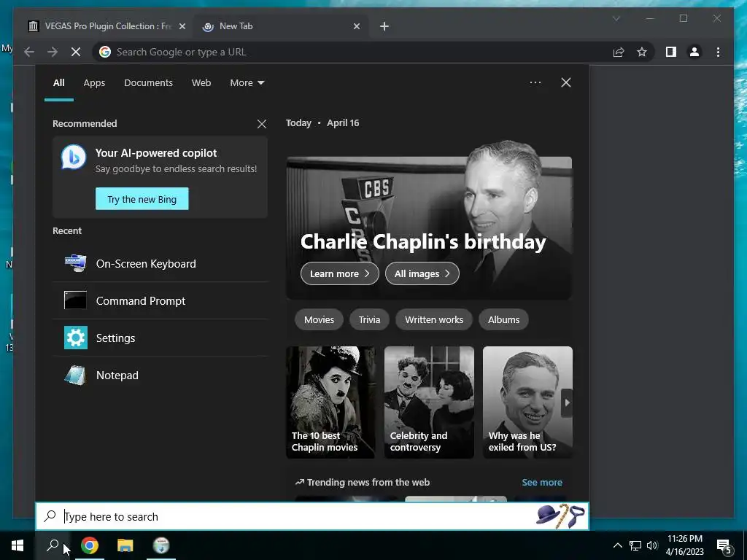747x560 pixels.
Task: Open the Windows Start menu
Action: coord(18,545)
